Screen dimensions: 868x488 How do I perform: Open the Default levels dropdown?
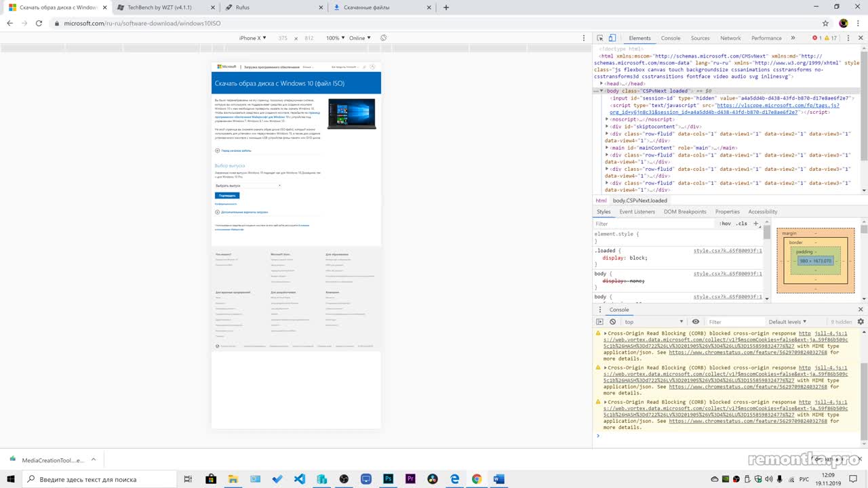pos(788,322)
